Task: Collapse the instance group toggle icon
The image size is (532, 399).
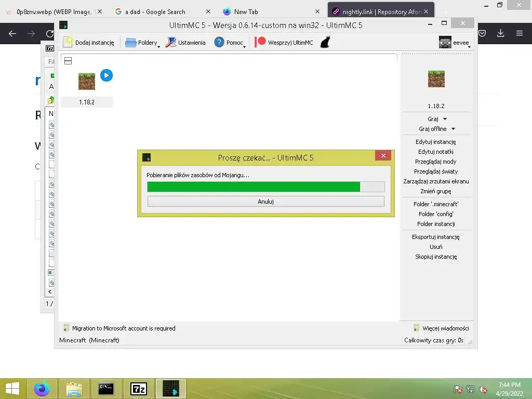Action: 68,61
